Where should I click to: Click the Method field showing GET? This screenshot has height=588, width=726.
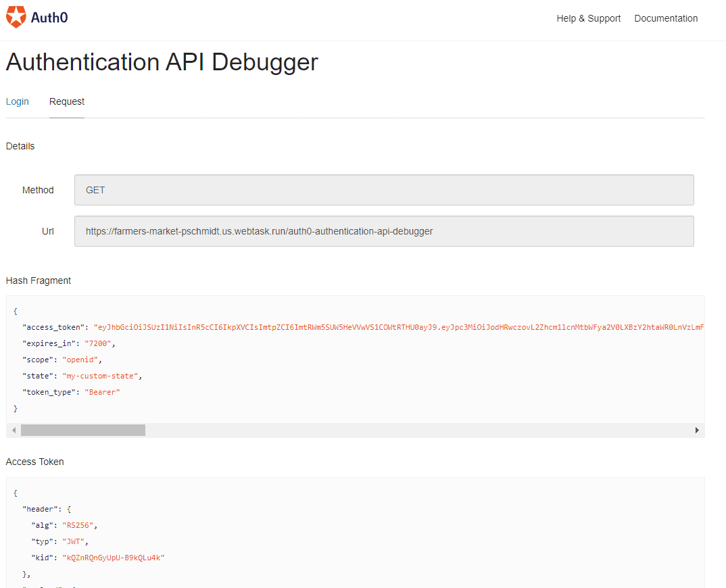click(x=384, y=190)
